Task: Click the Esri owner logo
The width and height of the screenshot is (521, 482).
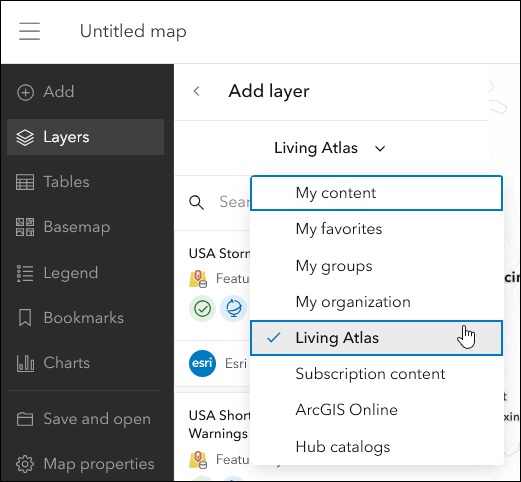Action: pyautogui.click(x=202, y=363)
